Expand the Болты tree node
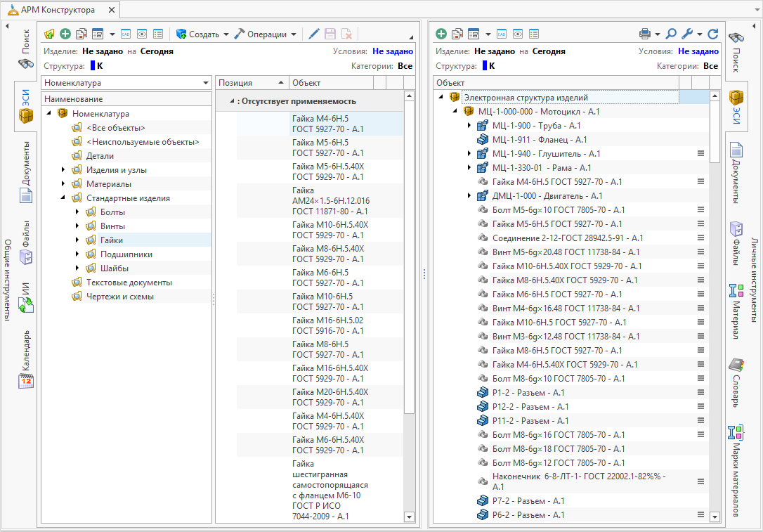The height and width of the screenshot is (532, 763). (x=77, y=212)
